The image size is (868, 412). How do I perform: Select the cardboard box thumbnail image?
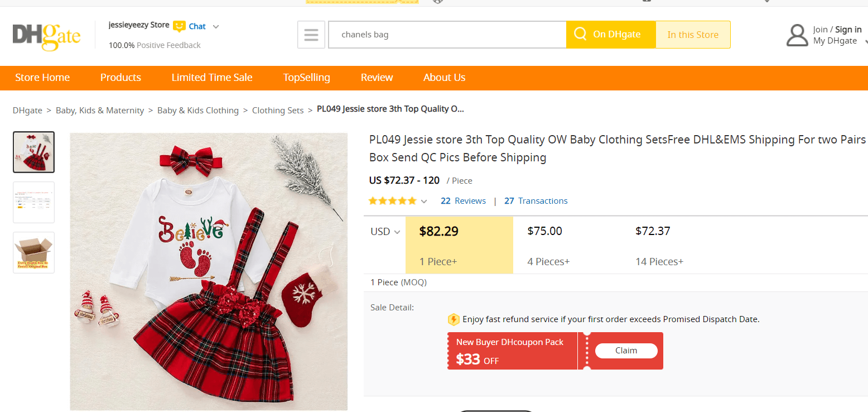tap(34, 252)
